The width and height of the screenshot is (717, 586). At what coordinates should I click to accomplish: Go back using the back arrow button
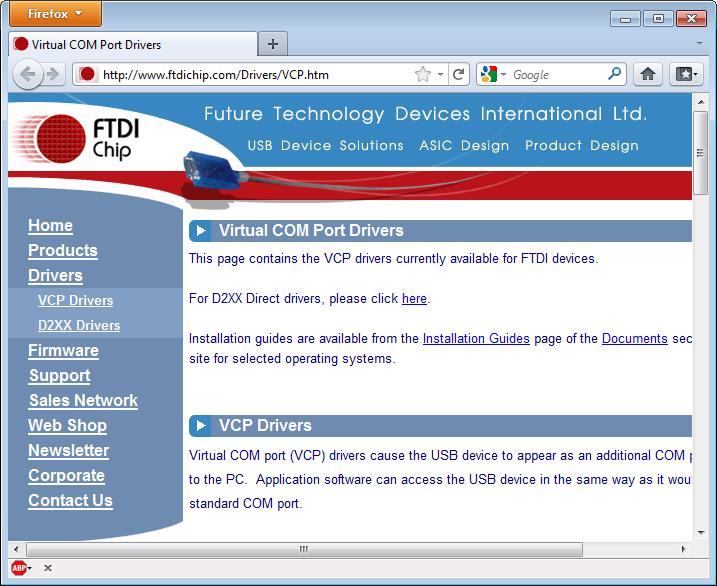point(28,74)
